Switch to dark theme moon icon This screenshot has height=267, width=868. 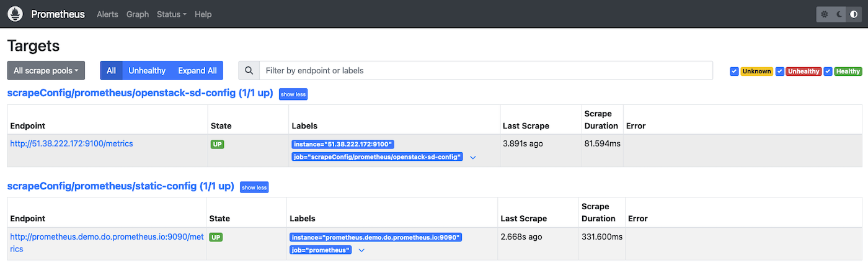(x=839, y=14)
